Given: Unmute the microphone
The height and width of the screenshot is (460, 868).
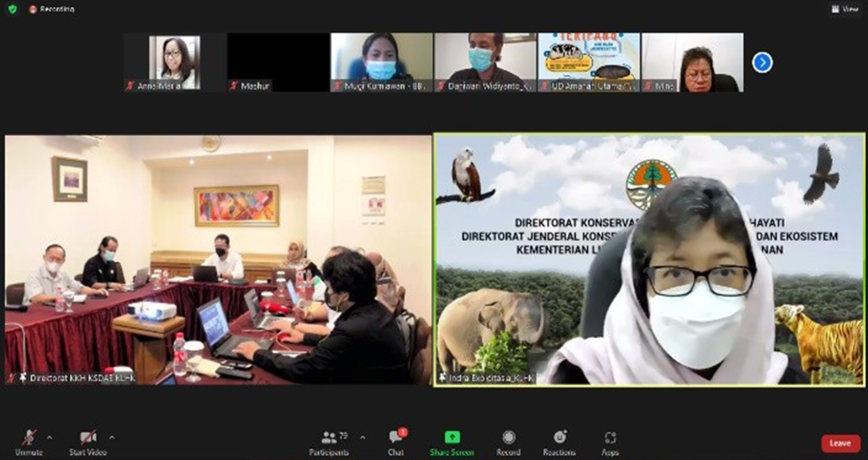Looking at the screenshot, I should coord(29,438).
